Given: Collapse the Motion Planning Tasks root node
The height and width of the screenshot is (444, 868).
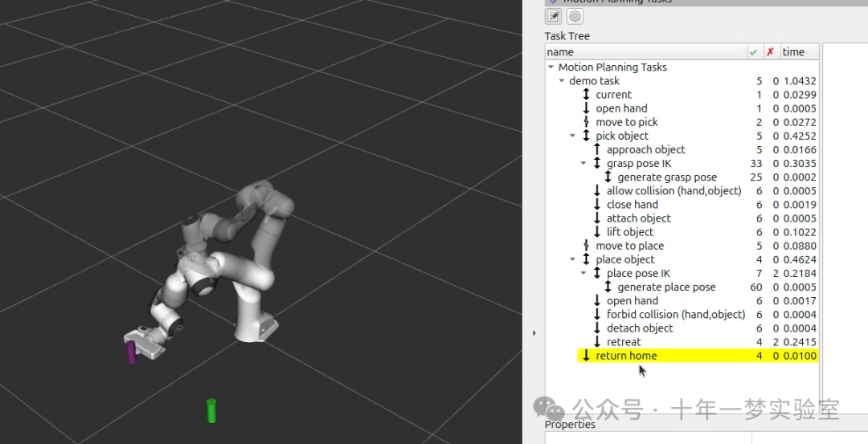Looking at the screenshot, I should 551,67.
